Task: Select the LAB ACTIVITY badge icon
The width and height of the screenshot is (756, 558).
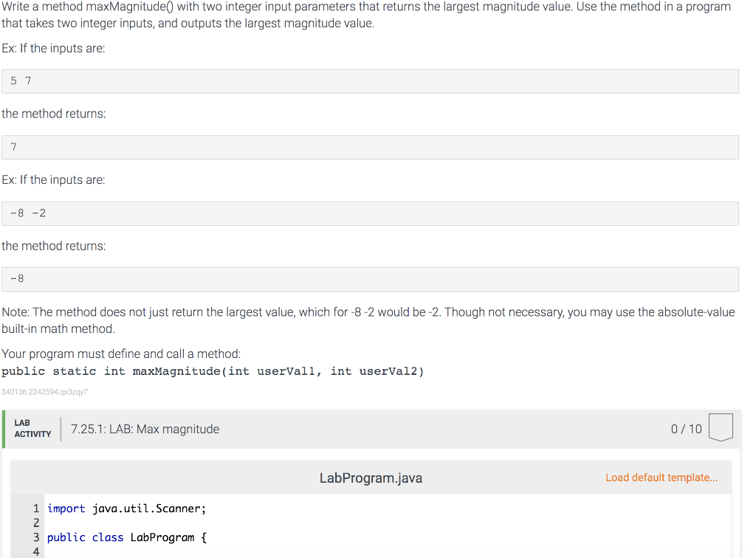Action: [x=32, y=429]
